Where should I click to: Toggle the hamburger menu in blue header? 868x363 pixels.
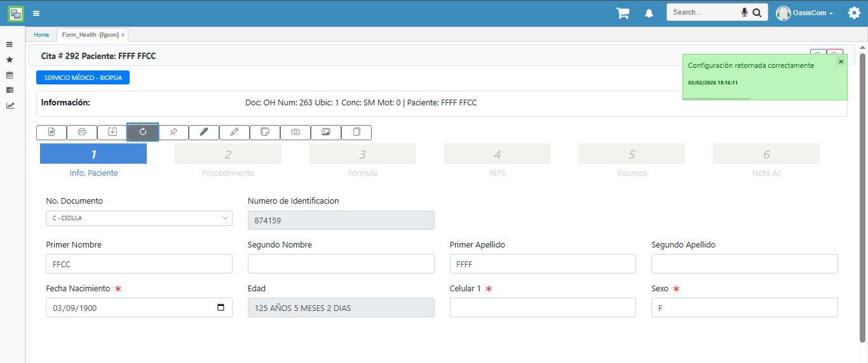pos(36,13)
